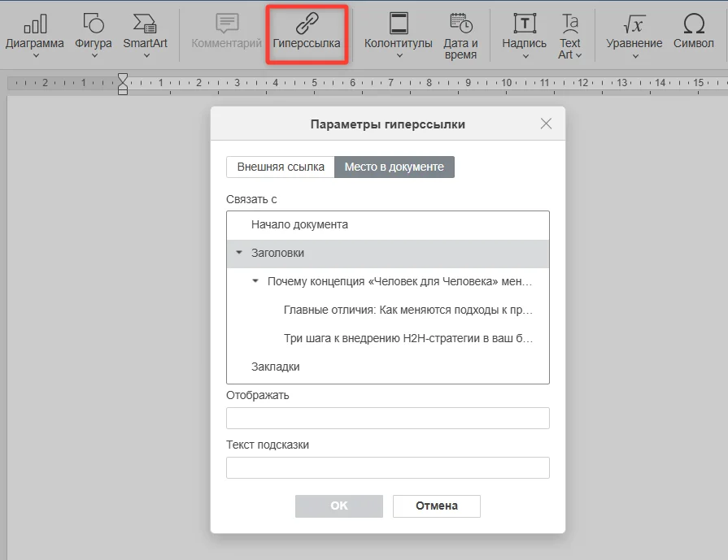The image size is (728, 560).
Task: Click the Гиперссылка link icon
Action: click(x=307, y=24)
